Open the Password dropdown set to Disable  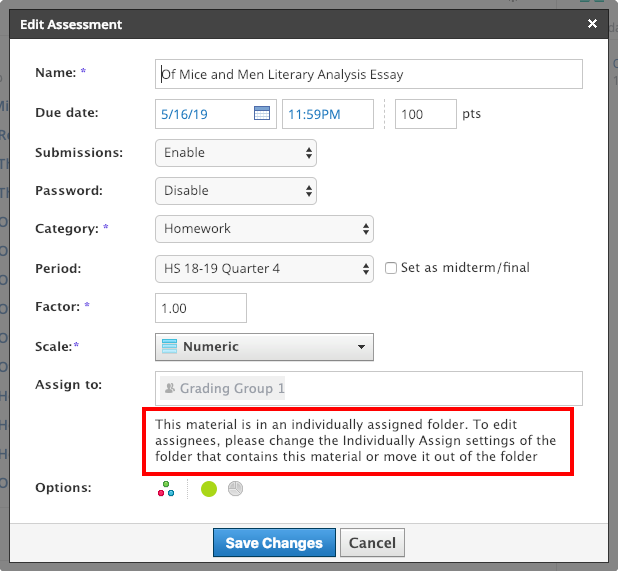(x=236, y=191)
